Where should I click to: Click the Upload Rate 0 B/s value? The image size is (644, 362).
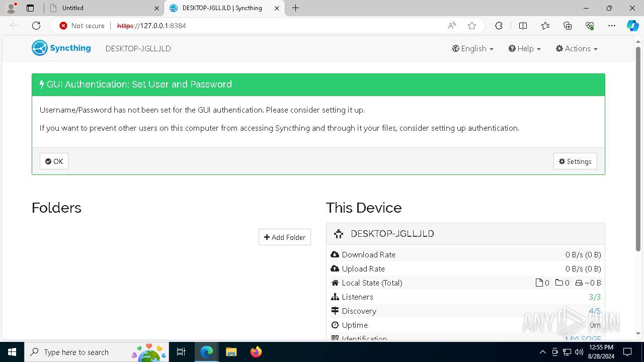583,268
